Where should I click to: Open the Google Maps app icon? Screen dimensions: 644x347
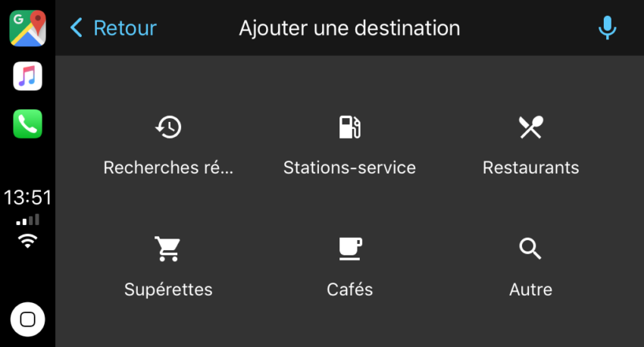[x=27, y=28]
